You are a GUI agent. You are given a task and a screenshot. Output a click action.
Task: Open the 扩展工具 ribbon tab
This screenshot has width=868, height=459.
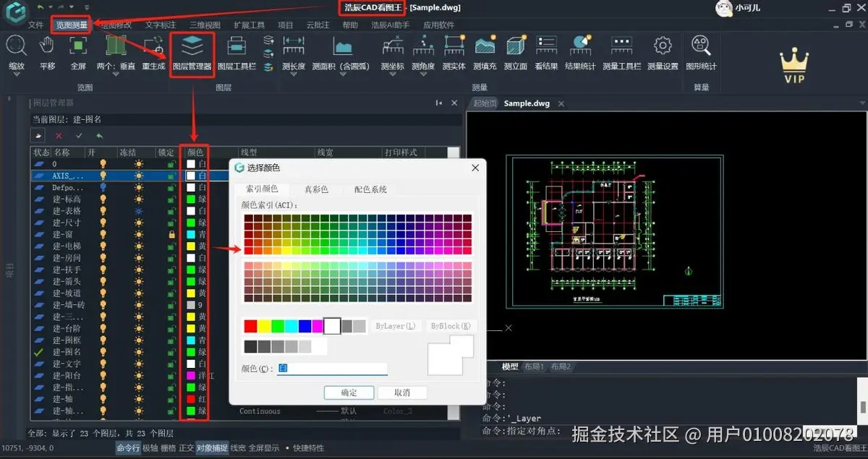tap(249, 25)
